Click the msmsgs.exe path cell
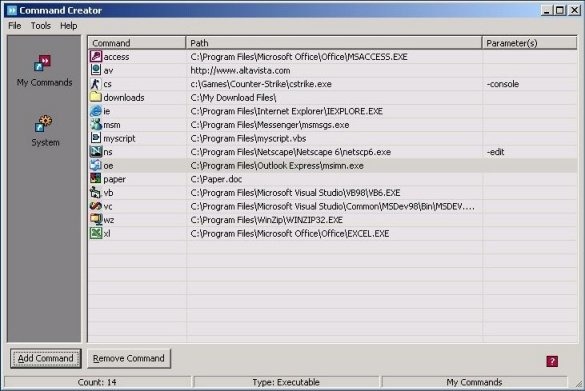 [270, 125]
